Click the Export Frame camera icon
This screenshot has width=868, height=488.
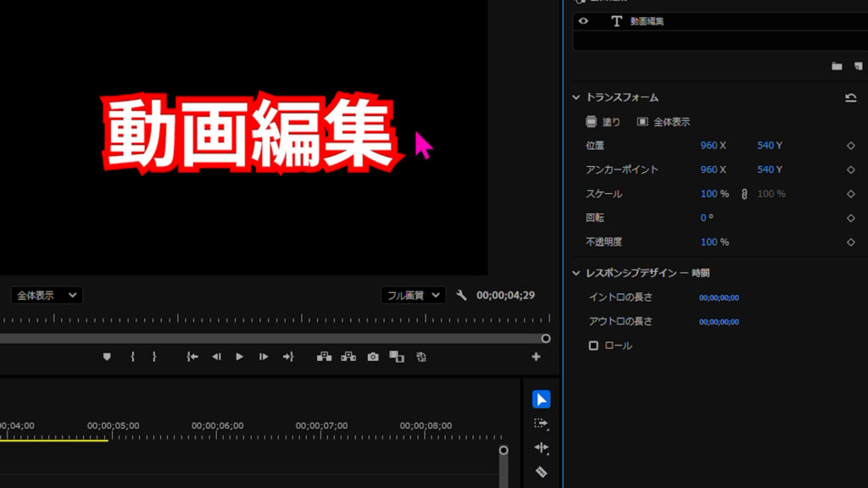pos(372,357)
